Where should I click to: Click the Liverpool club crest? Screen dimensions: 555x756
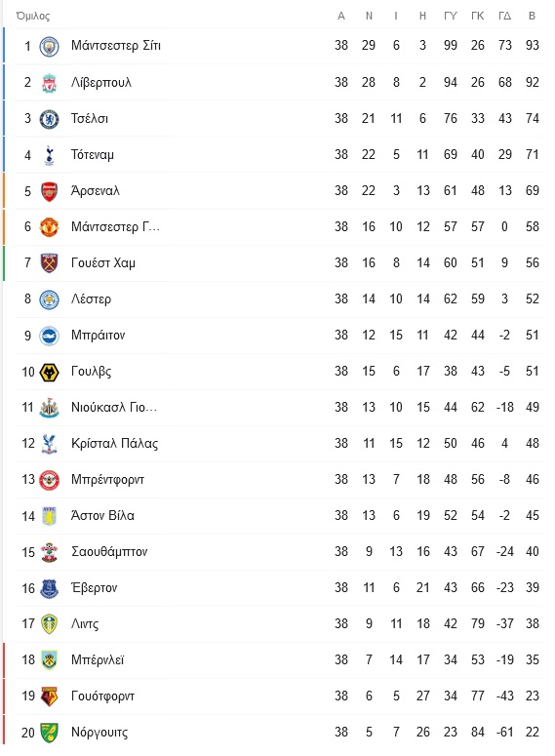click(x=49, y=83)
